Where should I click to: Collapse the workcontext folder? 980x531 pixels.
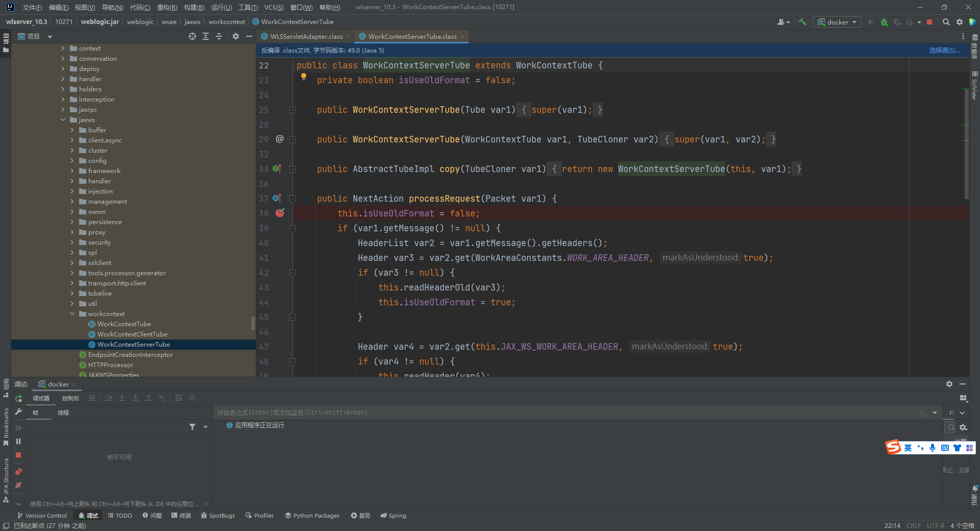(72, 314)
